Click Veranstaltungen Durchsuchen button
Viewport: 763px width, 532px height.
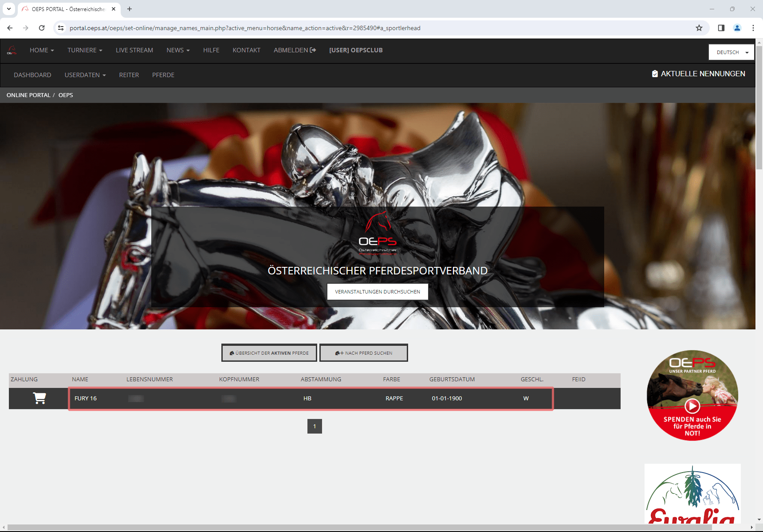[x=378, y=292]
